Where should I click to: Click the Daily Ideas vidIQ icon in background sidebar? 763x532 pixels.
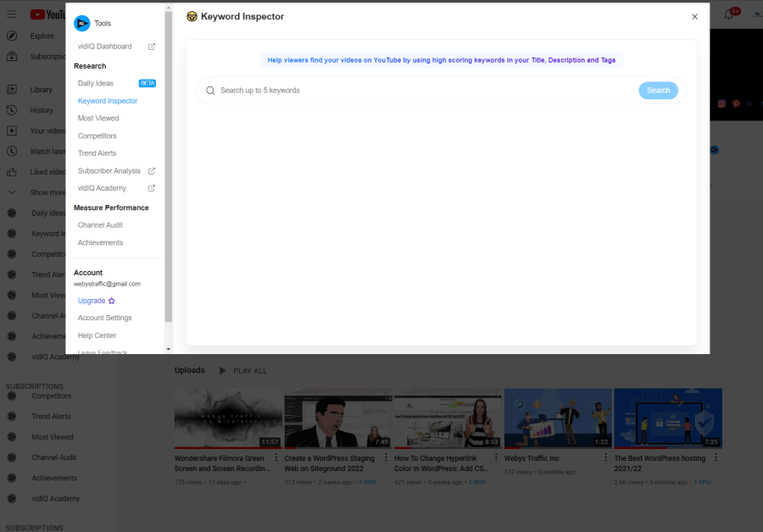[12, 213]
